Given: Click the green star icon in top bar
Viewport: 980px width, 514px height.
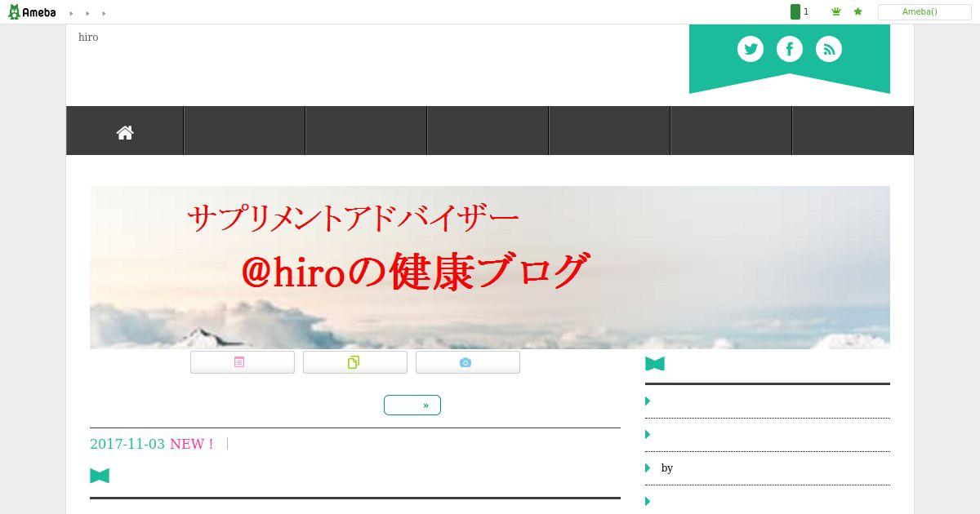Looking at the screenshot, I should pos(857,11).
